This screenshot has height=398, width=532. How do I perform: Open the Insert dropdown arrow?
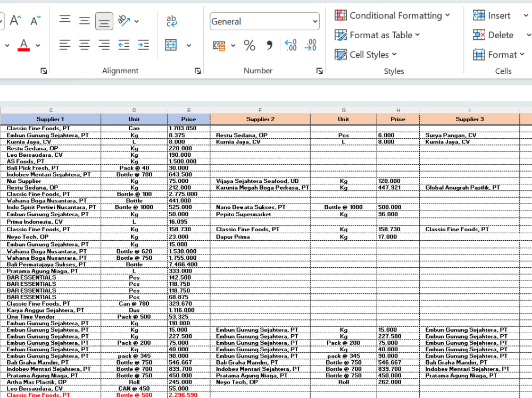tap(526, 15)
